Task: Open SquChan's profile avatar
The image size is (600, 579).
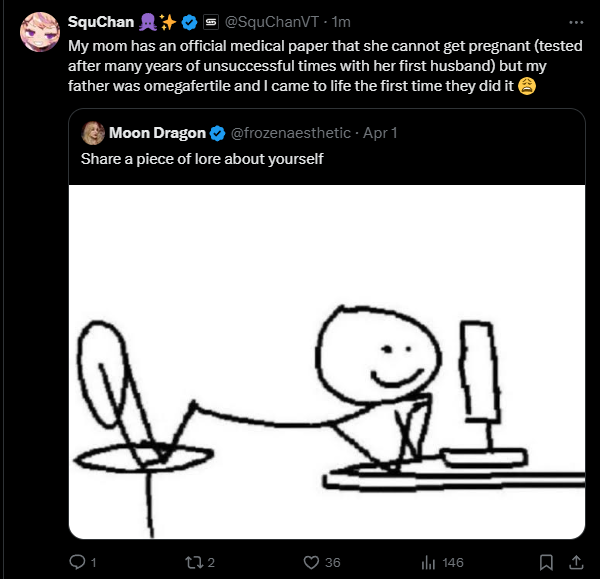Action: point(40,32)
